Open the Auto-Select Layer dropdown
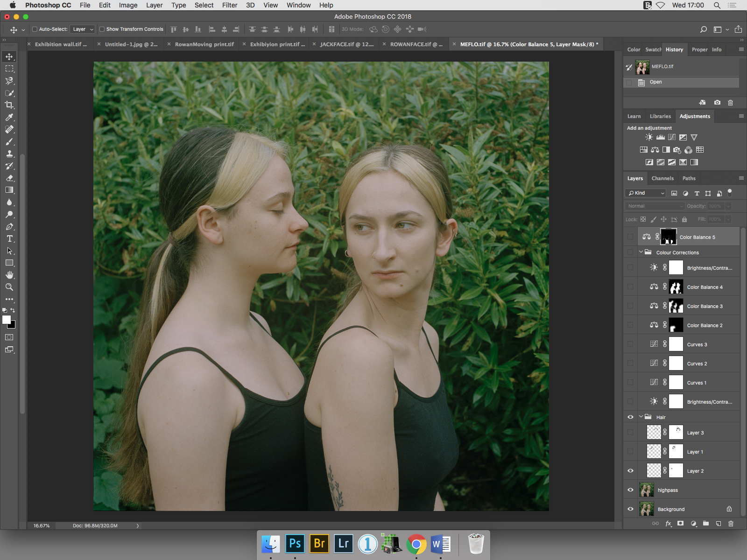This screenshot has width=747, height=560. 83,29
